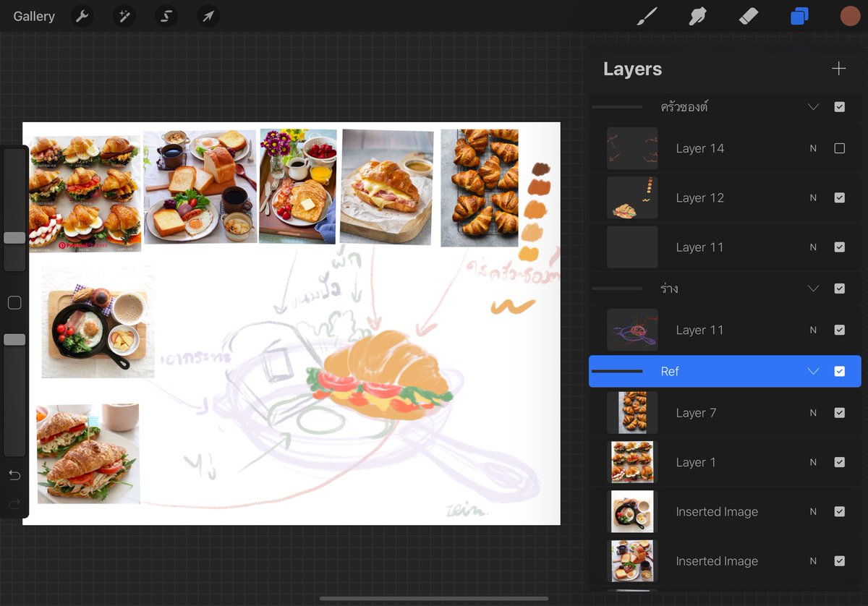Click the brush opacity slider handle

14,339
